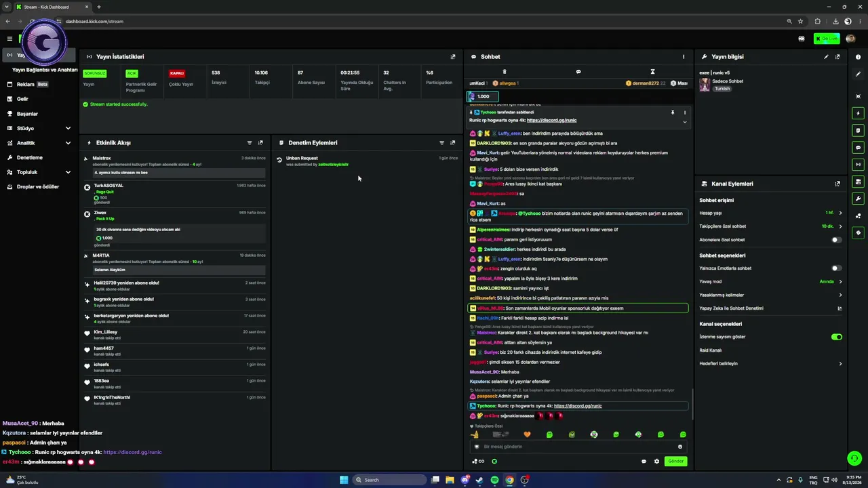Toggle İzlenme sayısını göster switch
The image size is (868, 488).
pyautogui.click(x=837, y=337)
